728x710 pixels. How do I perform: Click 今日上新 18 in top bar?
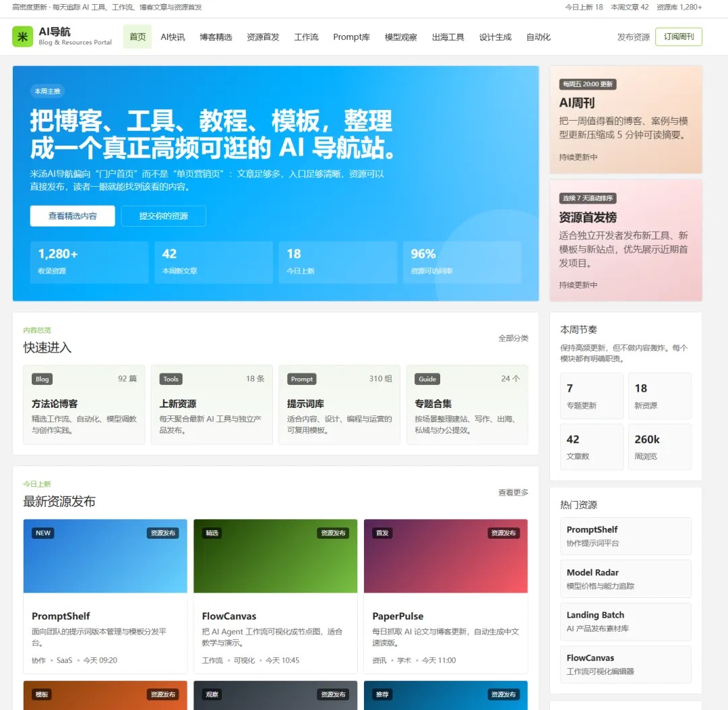[584, 7]
